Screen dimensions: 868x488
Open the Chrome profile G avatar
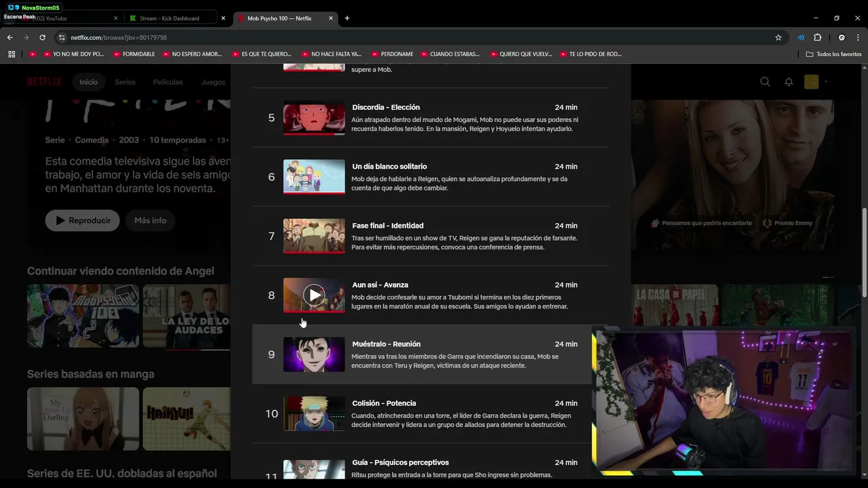(x=842, y=37)
